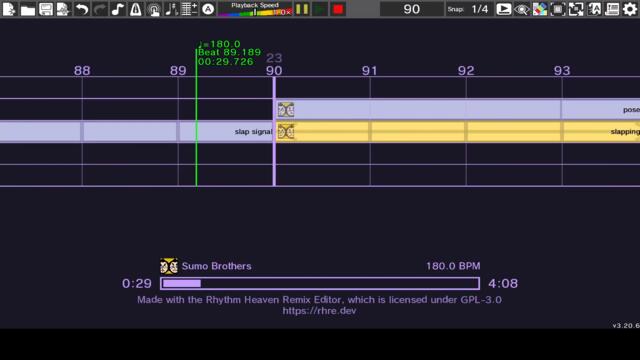The height and width of the screenshot is (360, 640).
Task: Click the elapsed time 0:29
Action: [137, 283]
